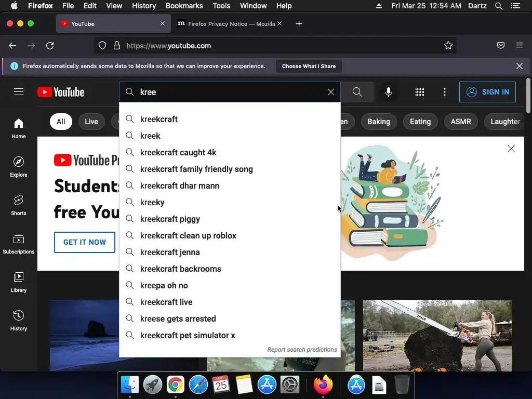This screenshot has width=532, height=399.
Task: Select the ASMR filter chip
Action: coord(461,122)
